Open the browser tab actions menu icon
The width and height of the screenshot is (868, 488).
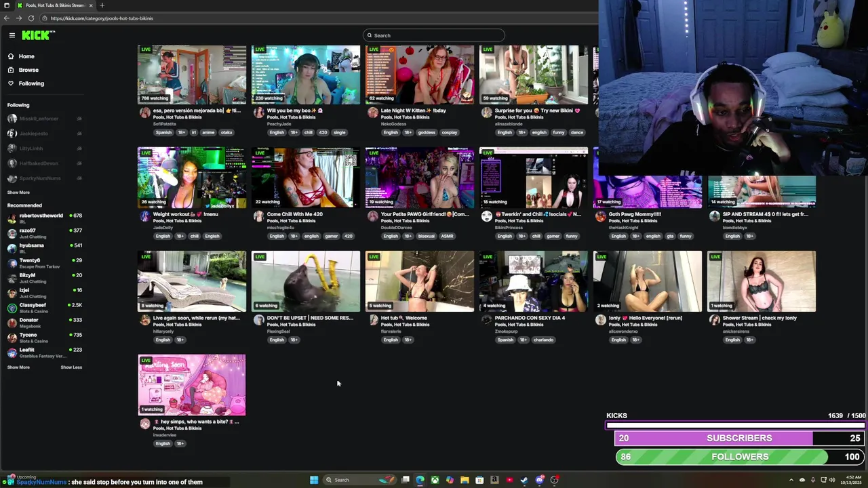click(7, 5)
